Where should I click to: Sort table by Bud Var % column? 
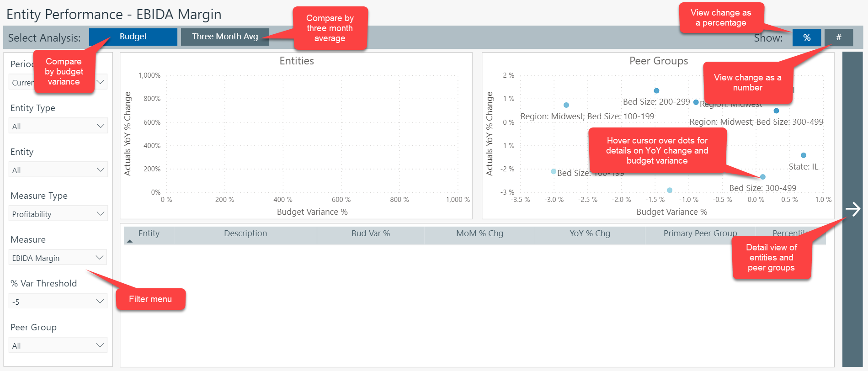pyautogui.click(x=370, y=233)
